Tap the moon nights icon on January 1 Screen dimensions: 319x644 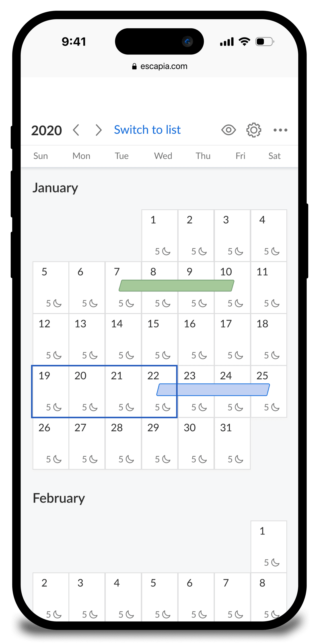[x=166, y=251]
